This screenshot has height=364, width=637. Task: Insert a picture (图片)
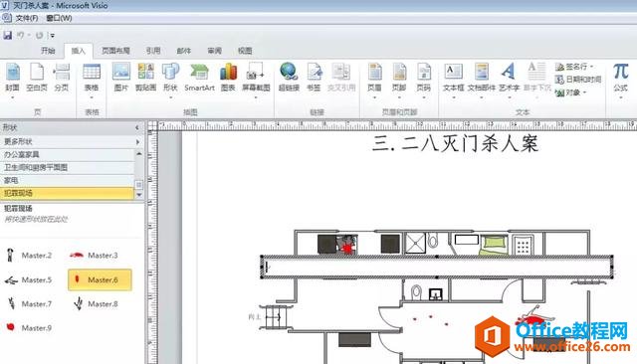click(x=121, y=78)
